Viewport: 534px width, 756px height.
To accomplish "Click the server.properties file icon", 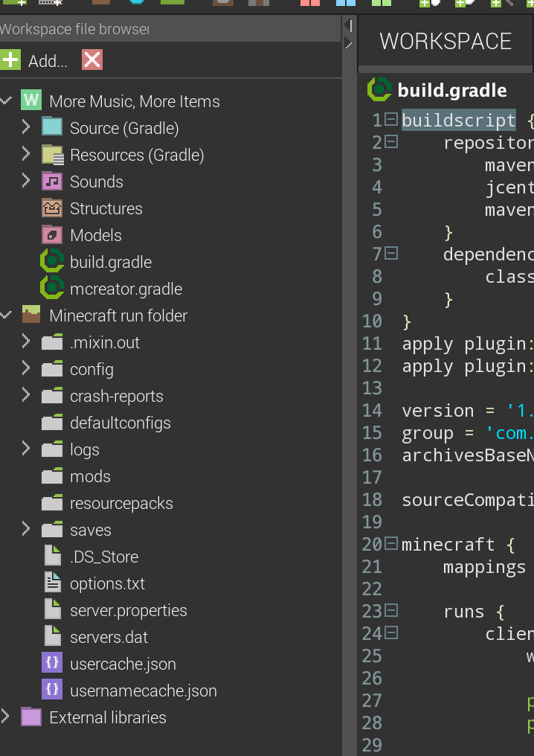I will [53, 610].
